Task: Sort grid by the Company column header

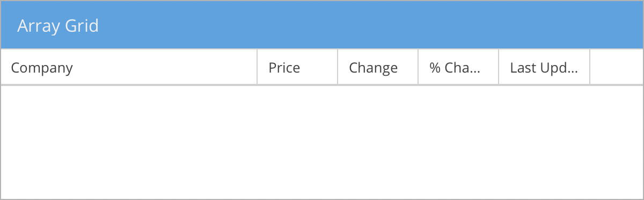Action: click(x=129, y=67)
